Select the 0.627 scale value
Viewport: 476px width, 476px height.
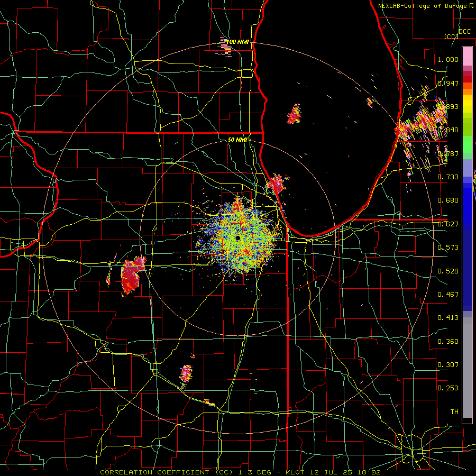click(448, 224)
